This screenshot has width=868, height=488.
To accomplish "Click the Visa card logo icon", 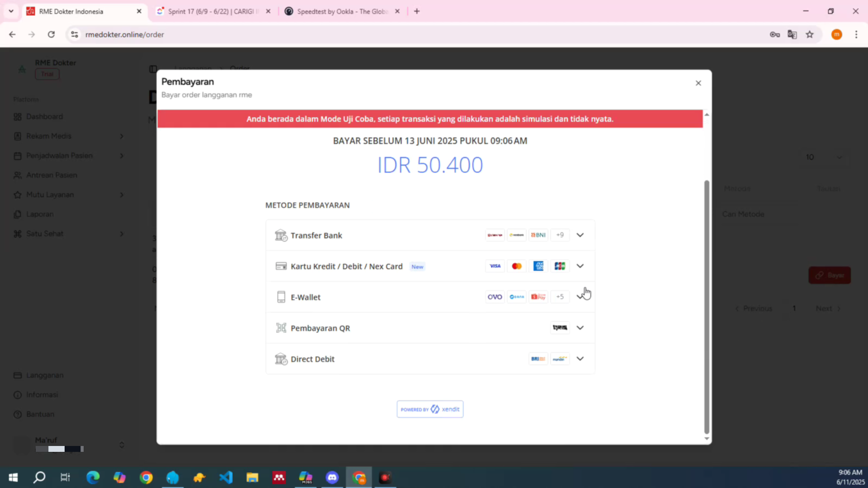I will [495, 266].
